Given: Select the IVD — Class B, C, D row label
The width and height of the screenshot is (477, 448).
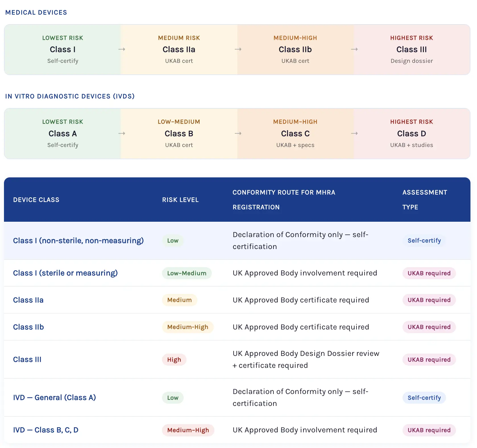Looking at the screenshot, I should (x=46, y=430).
